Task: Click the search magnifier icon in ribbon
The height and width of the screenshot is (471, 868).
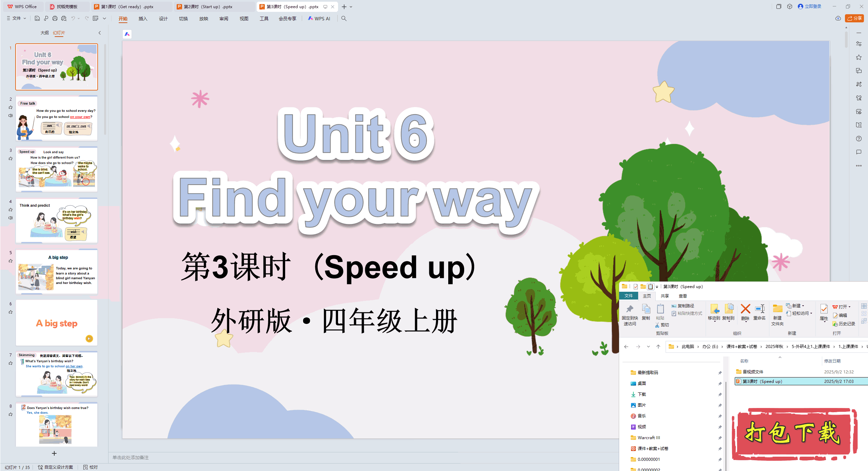Action: pyautogui.click(x=344, y=18)
